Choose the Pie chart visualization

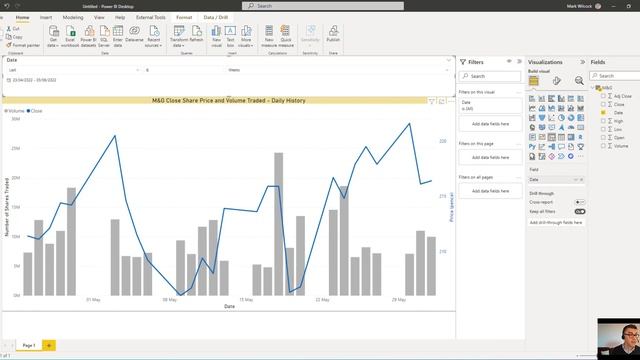point(561,118)
